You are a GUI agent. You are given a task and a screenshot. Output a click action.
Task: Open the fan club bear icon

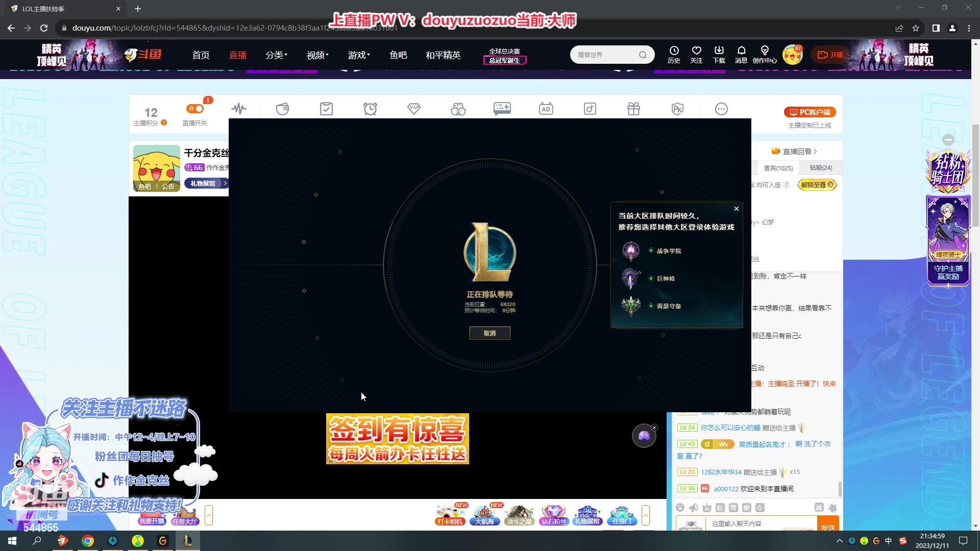tap(458, 109)
